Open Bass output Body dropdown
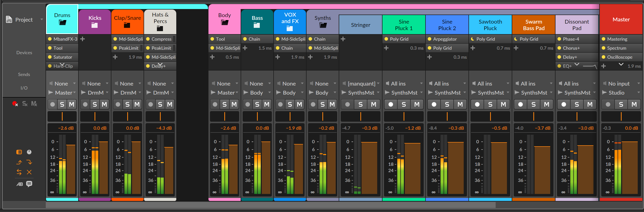The height and width of the screenshot is (212, 644). pyautogui.click(x=257, y=93)
